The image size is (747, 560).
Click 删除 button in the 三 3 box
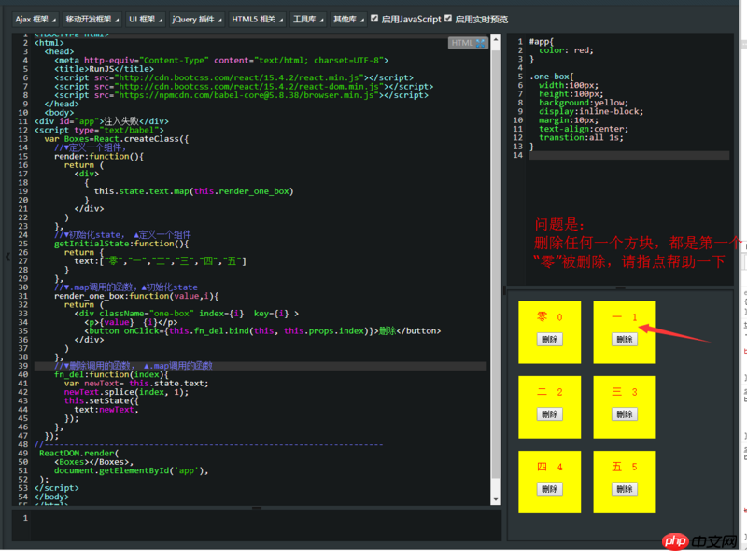625,414
